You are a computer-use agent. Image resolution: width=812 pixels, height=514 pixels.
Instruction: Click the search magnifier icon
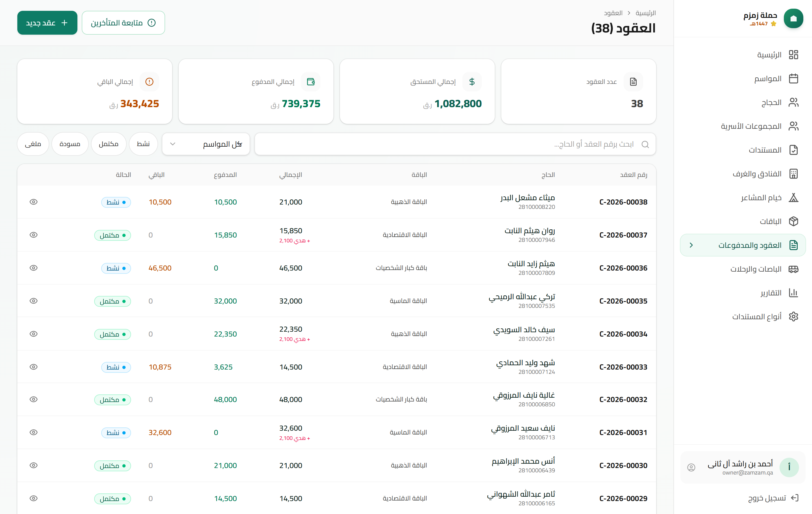(x=645, y=144)
